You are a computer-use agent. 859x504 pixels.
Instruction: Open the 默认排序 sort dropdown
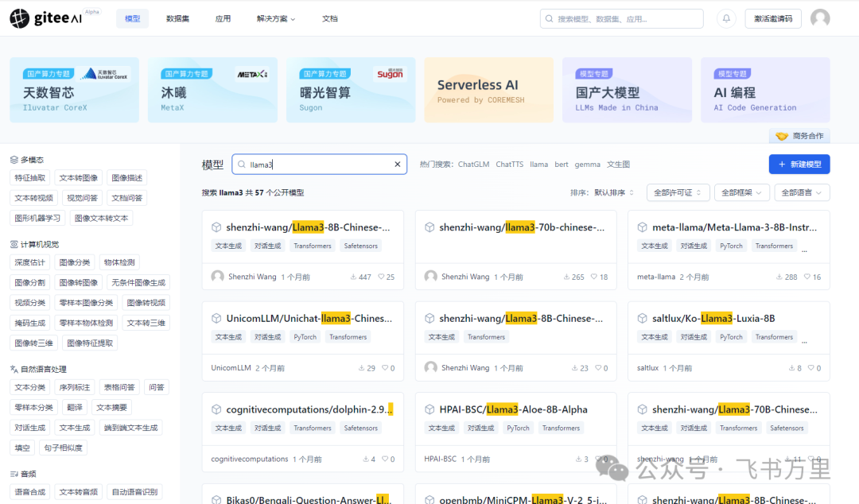(x=613, y=193)
